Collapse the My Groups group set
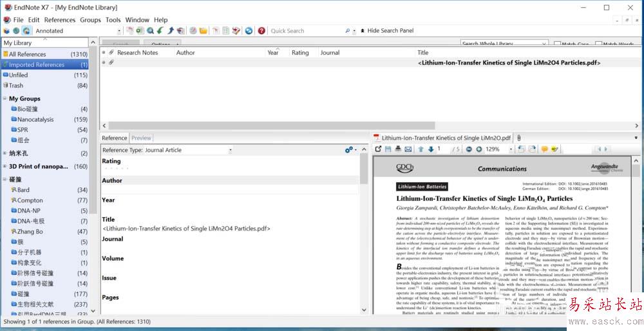644x331 pixels. [5, 99]
